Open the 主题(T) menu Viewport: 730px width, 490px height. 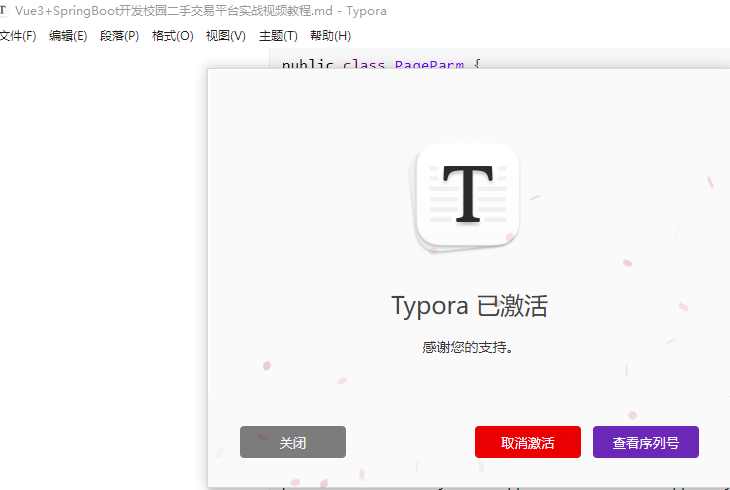point(278,36)
